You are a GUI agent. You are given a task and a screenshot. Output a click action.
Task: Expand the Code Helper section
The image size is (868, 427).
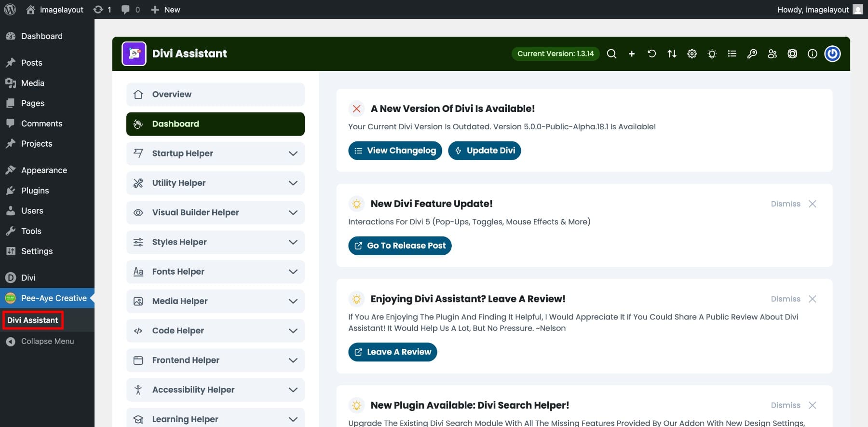click(216, 331)
